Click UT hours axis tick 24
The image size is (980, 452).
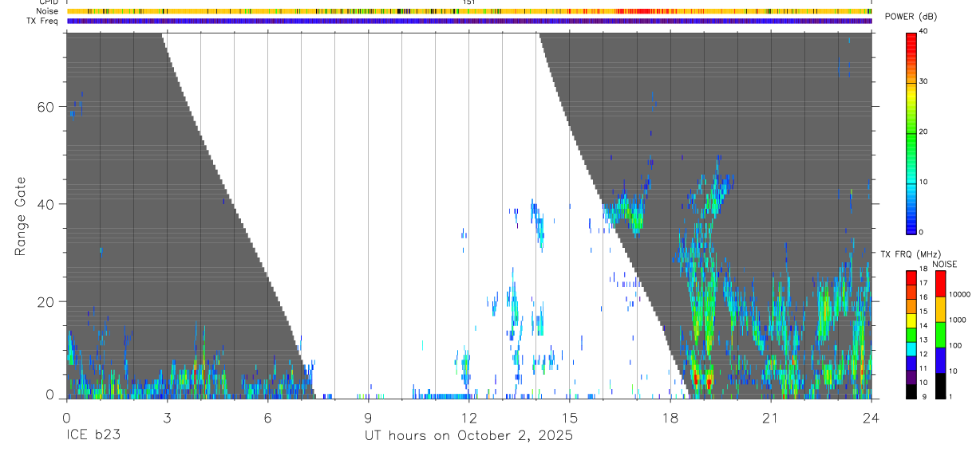(x=871, y=418)
